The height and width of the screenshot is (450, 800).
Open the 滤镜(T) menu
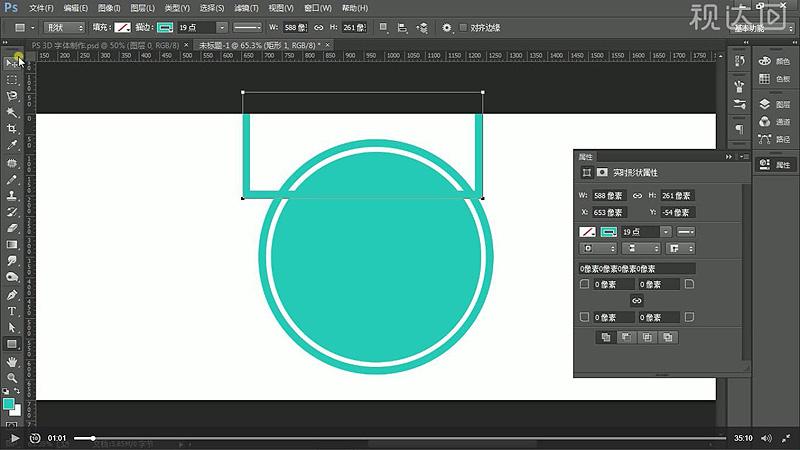246,8
